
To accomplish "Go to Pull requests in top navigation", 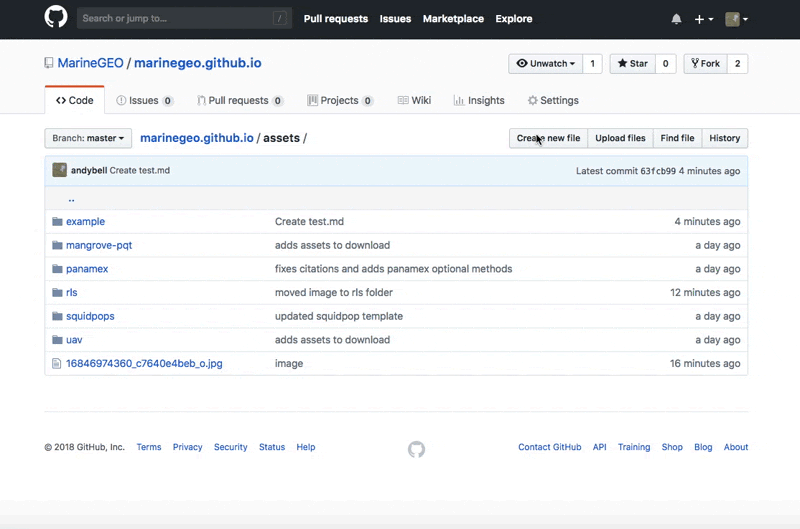I will pyautogui.click(x=336, y=19).
